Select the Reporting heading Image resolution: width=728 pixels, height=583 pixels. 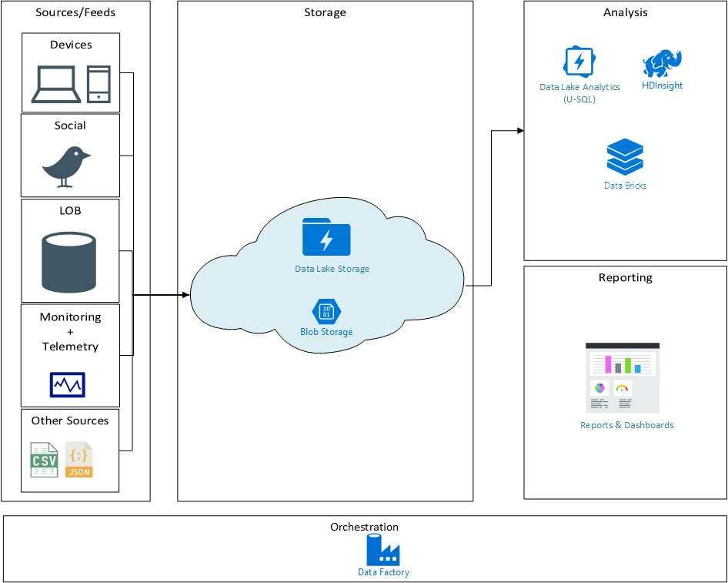[x=626, y=277]
